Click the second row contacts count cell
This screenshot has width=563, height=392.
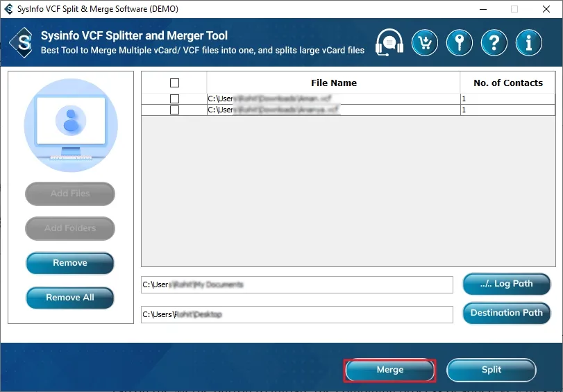(x=507, y=110)
